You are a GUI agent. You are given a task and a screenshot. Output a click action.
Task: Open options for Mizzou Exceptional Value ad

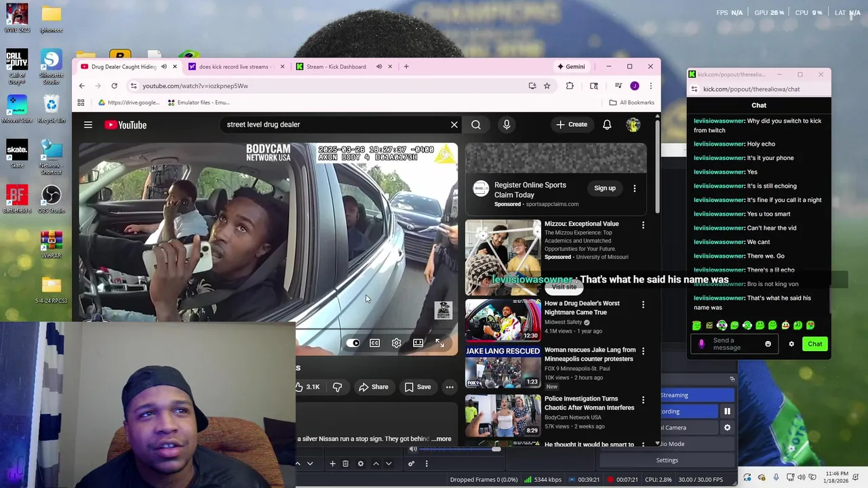pos(643,224)
